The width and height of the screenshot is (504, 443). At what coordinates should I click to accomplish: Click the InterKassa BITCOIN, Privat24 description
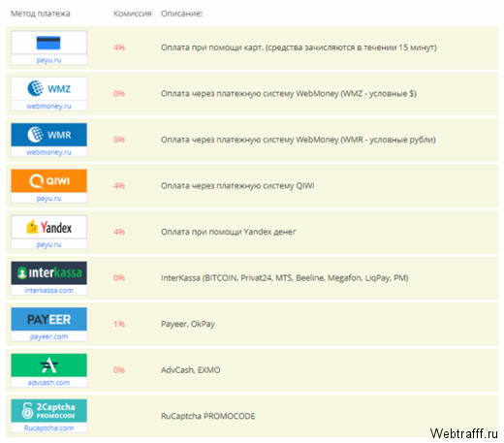(285, 278)
